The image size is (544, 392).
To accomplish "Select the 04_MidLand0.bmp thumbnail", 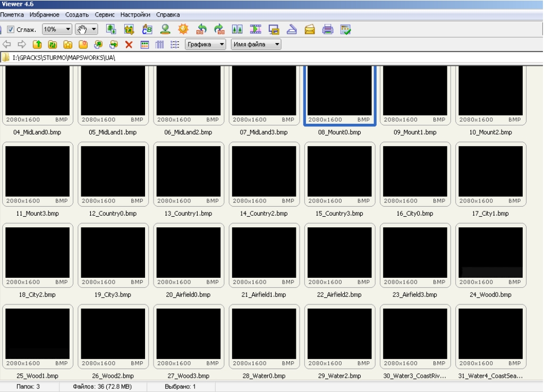I will click(x=38, y=91).
